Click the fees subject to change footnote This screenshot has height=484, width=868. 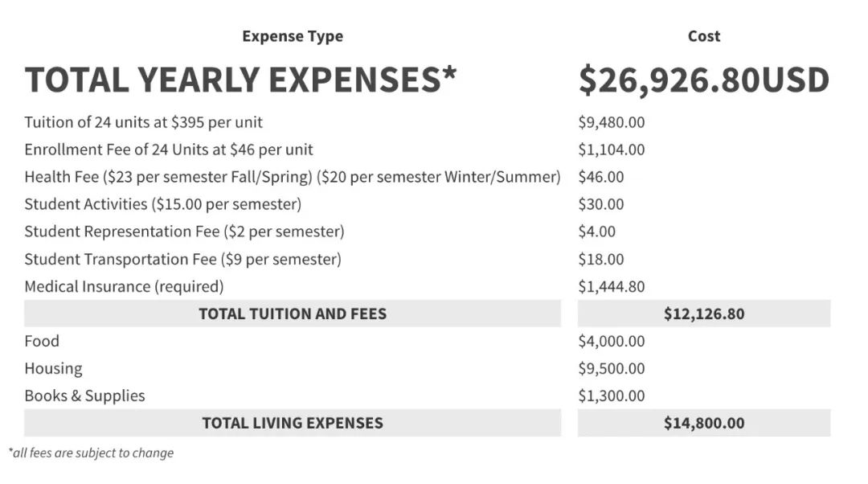coord(91,453)
